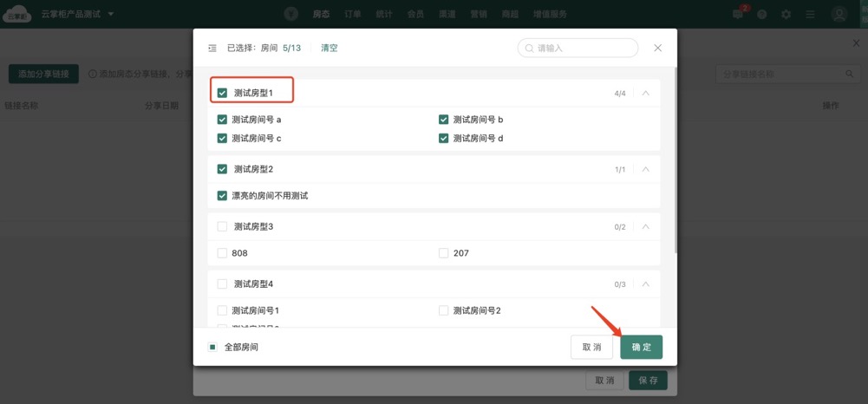Click the 云掌柜 cloud logo

click(17, 15)
